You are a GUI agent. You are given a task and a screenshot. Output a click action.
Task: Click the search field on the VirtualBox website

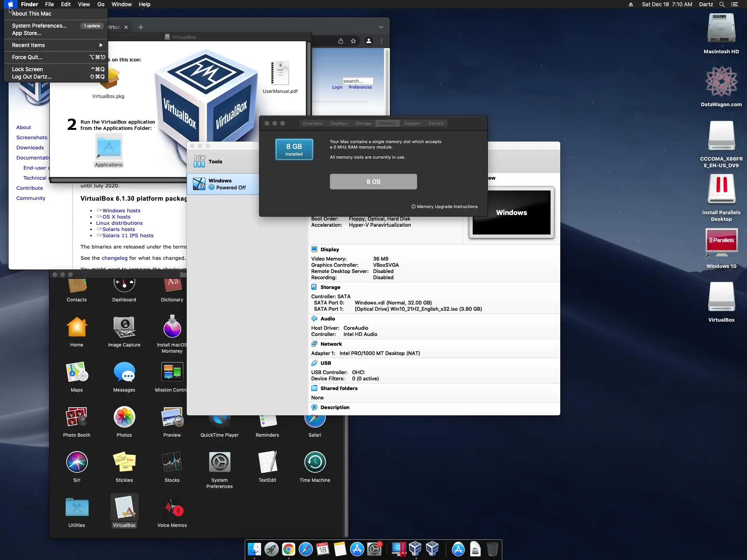pos(357,81)
